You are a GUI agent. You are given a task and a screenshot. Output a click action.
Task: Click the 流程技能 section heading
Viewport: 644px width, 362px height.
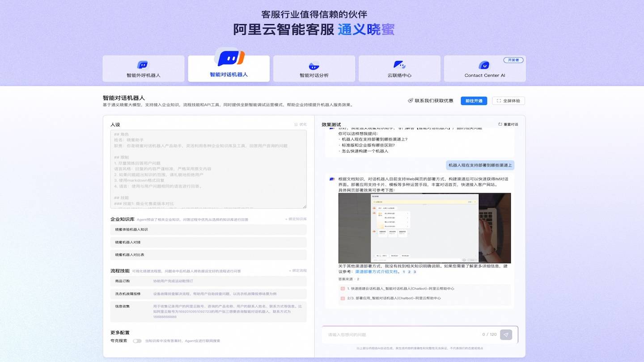(x=120, y=271)
